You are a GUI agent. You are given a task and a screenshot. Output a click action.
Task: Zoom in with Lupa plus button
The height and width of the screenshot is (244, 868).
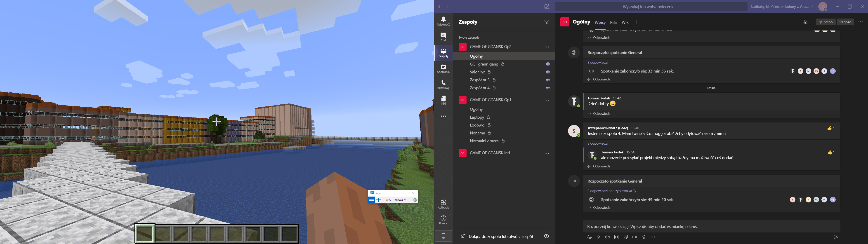tap(378, 200)
